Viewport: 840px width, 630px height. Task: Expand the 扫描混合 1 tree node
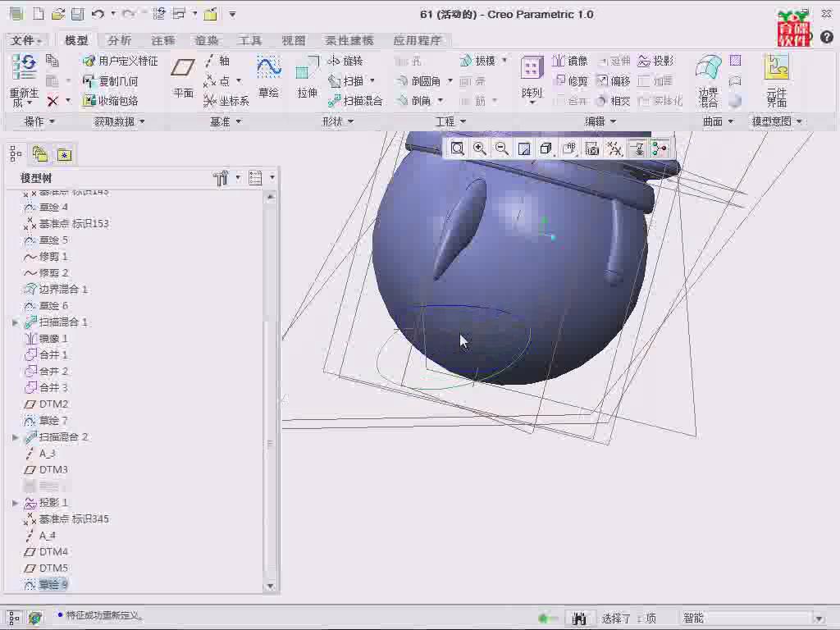[15, 322]
